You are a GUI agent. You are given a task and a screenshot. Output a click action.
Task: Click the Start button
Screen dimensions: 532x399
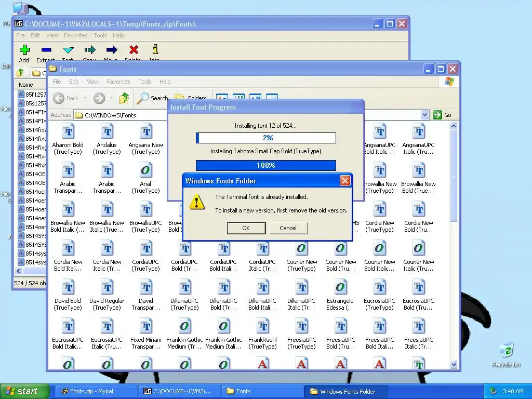(x=24, y=392)
